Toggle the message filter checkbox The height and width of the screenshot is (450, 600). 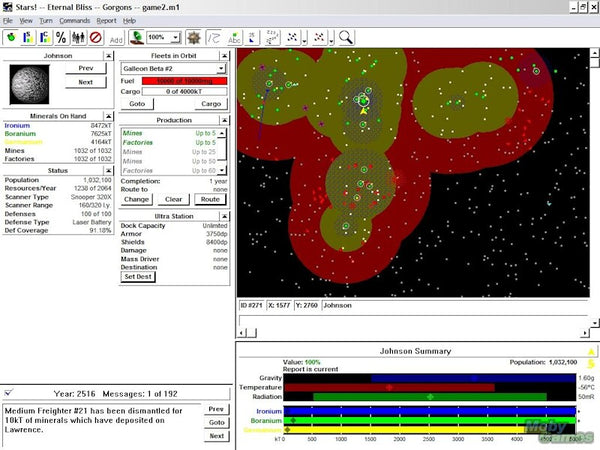coord(8,393)
